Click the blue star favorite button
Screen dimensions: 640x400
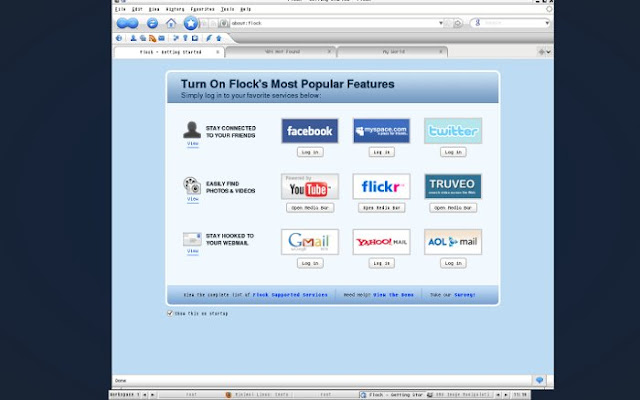coord(191,23)
